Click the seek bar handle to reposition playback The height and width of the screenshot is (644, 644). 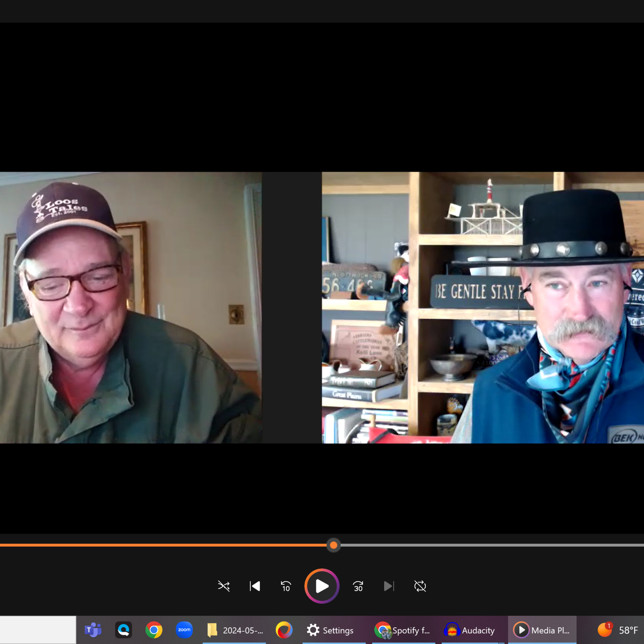[x=333, y=545]
